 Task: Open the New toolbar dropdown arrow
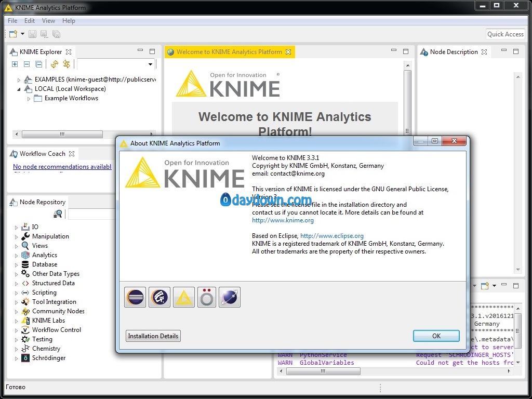click(22, 34)
